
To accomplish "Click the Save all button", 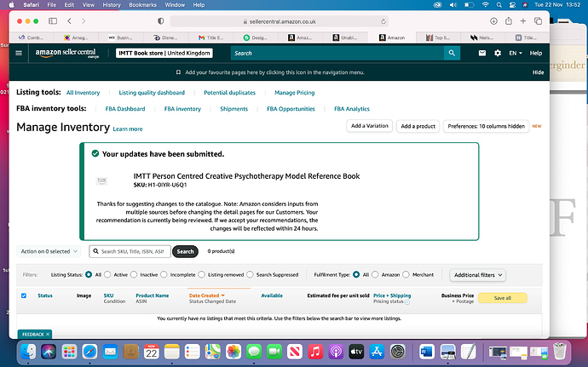I will pyautogui.click(x=503, y=298).
